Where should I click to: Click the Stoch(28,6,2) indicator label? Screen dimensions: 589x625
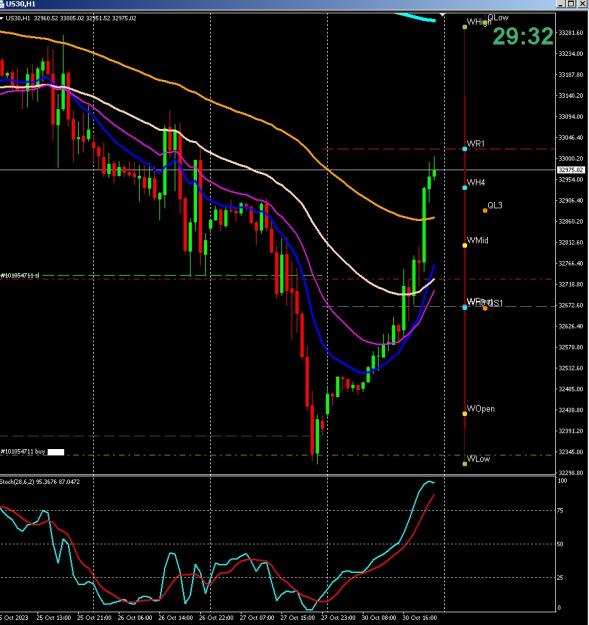[40, 482]
